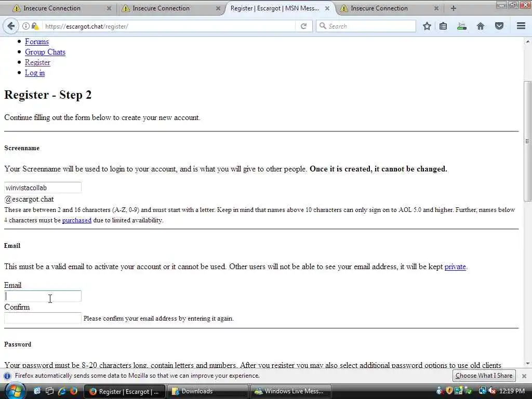The height and width of the screenshot is (399, 532).
Task: Click Switch between windows quick launch icon
Action: point(49,391)
